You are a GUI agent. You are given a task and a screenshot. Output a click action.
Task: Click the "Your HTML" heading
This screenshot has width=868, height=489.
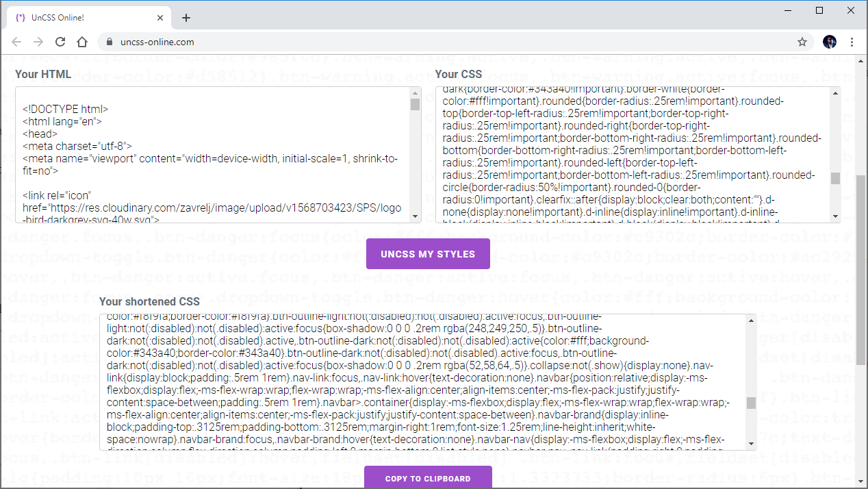click(43, 74)
